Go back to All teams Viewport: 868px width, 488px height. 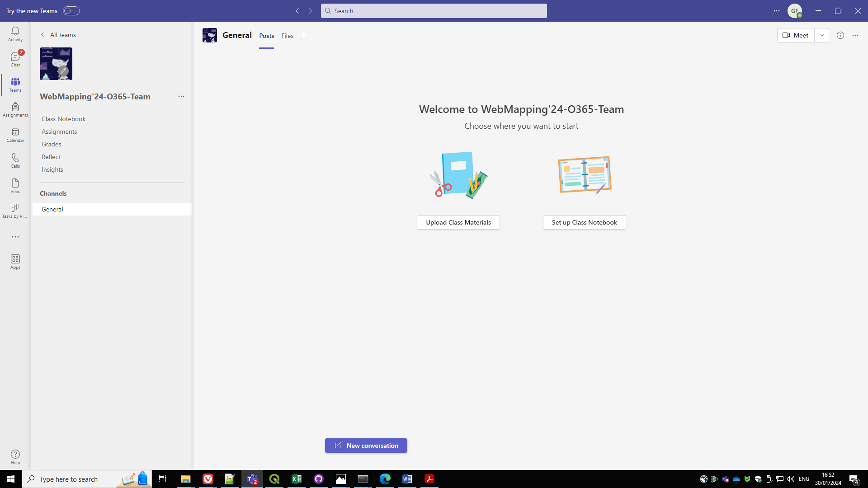(x=58, y=35)
